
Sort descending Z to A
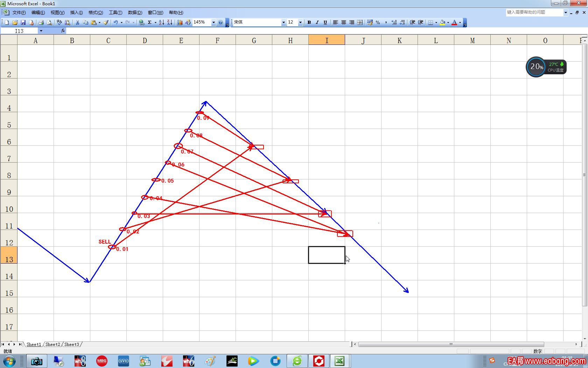click(170, 22)
